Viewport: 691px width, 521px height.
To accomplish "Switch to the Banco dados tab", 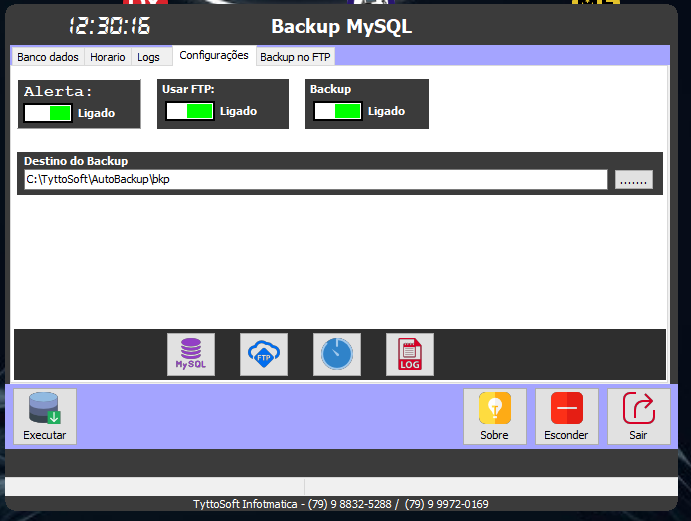I will pos(47,57).
